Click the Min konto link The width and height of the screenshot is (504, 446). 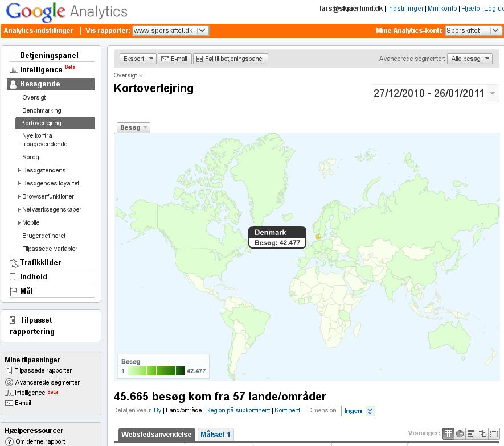[x=442, y=9]
